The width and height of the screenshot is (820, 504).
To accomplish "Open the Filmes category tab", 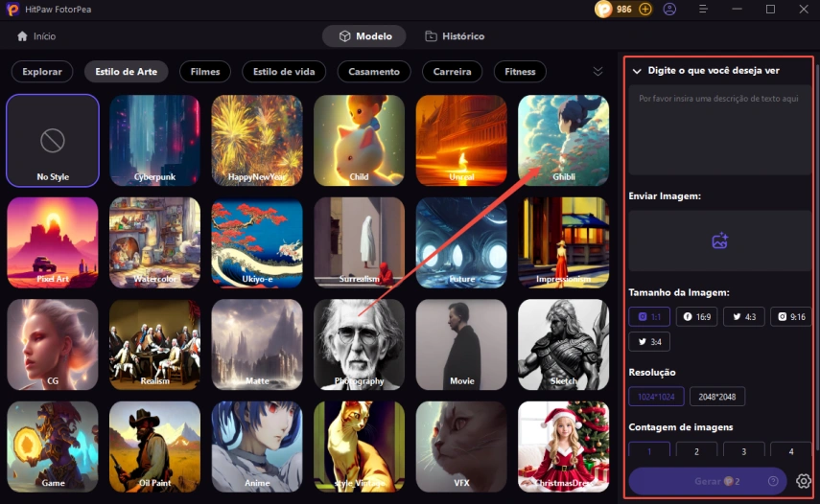I will pos(205,72).
